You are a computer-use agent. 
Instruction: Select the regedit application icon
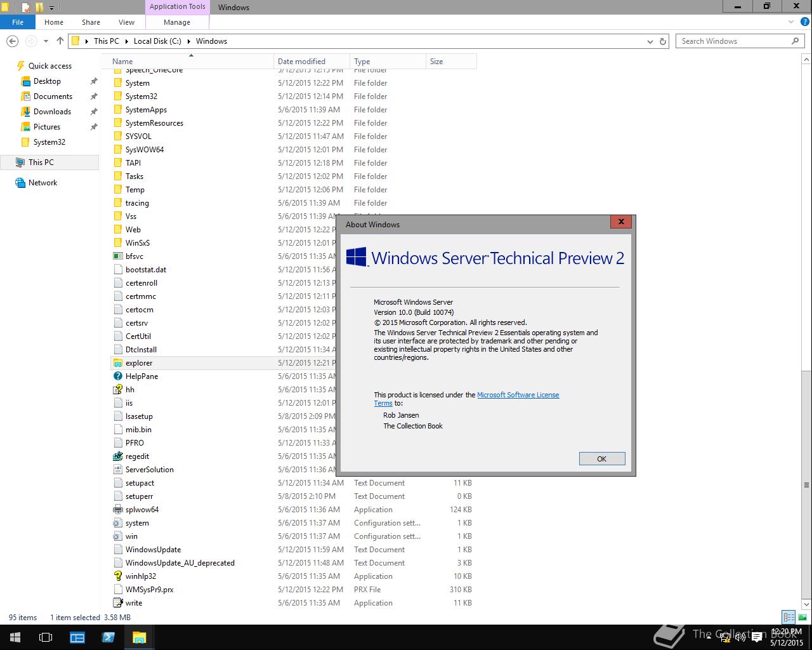point(117,456)
